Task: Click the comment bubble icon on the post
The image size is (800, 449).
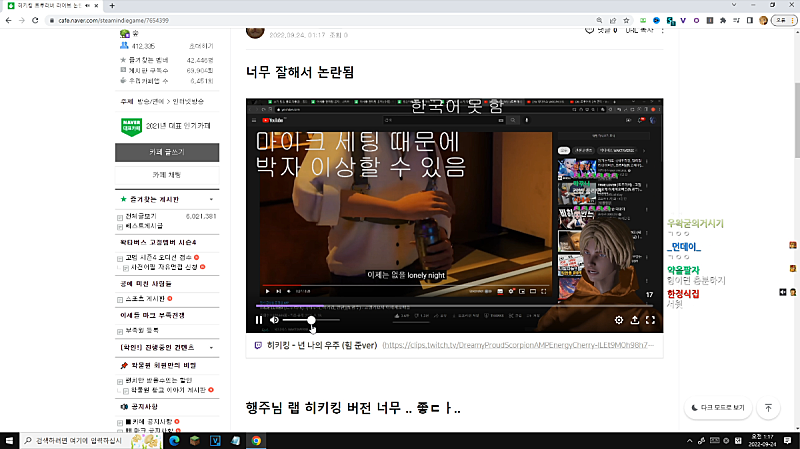Action: pos(589,31)
